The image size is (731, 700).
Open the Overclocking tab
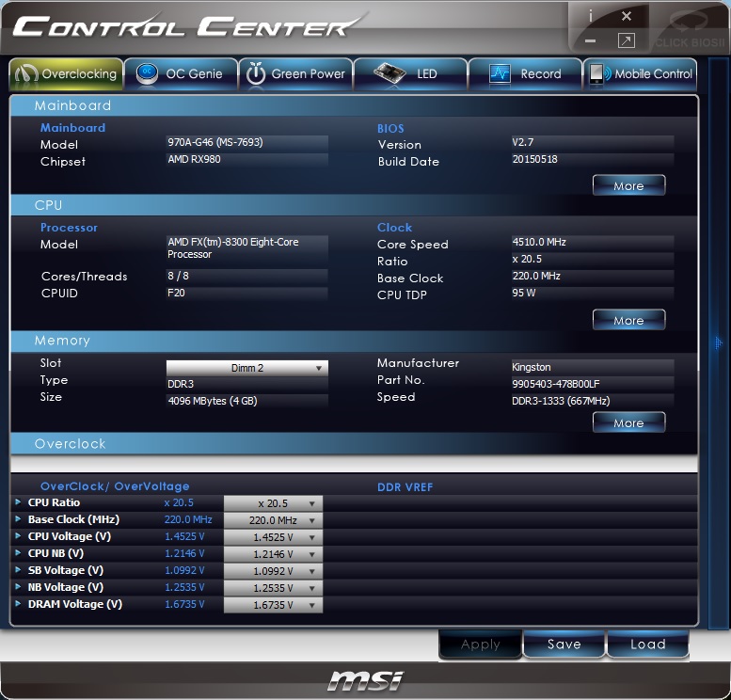[66, 73]
